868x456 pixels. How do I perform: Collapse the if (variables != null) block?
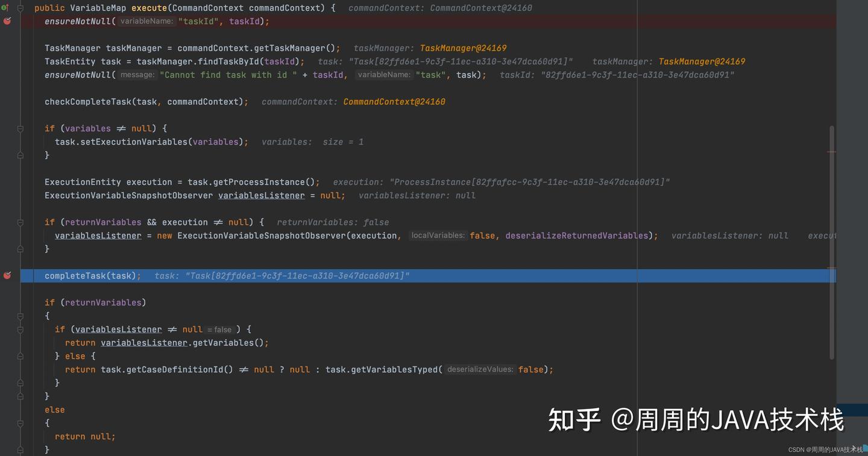tap(19, 128)
